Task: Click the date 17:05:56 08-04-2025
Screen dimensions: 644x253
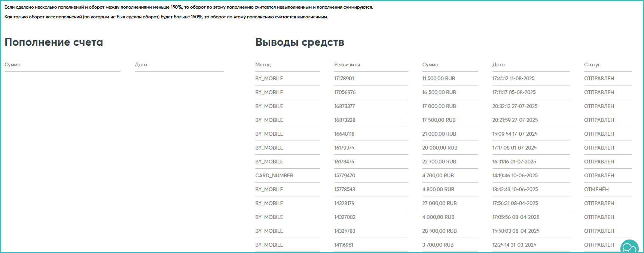Action: point(516,217)
